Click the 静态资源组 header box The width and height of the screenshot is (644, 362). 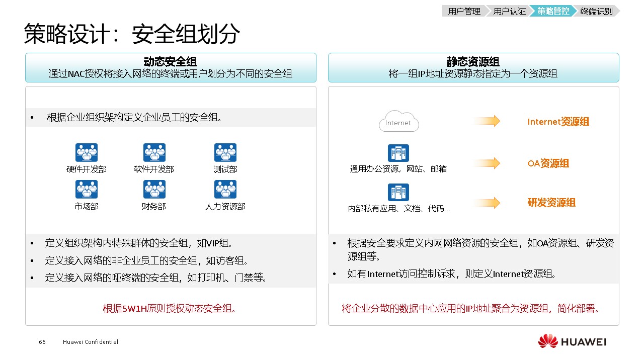[473, 67]
